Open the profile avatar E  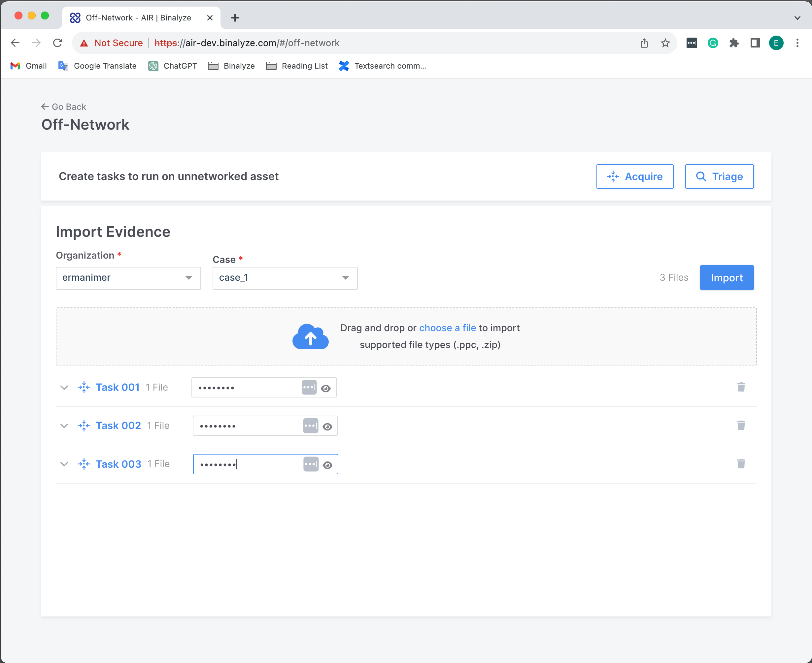click(x=776, y=43)
